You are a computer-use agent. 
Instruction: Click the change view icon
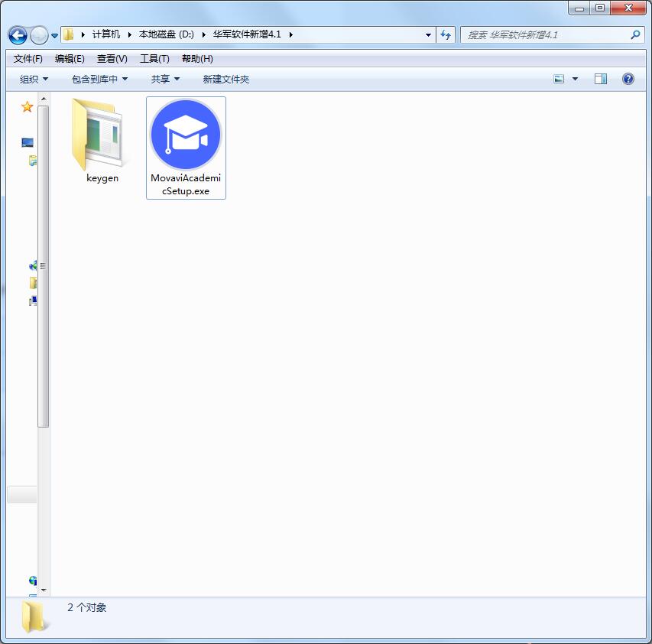(x=559, y=79)
